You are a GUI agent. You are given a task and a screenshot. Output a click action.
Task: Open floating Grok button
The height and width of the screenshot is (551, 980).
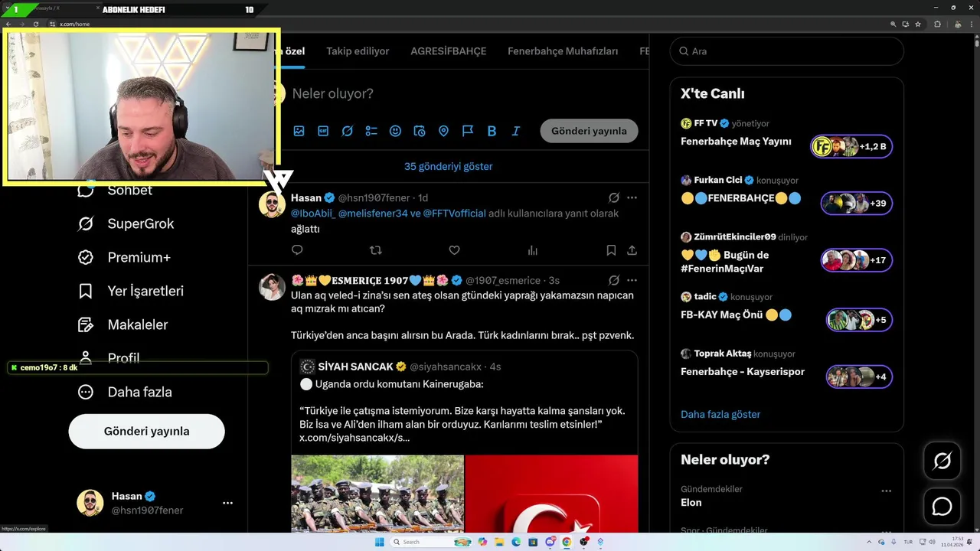pyautogui.click(x=942, y=461)
